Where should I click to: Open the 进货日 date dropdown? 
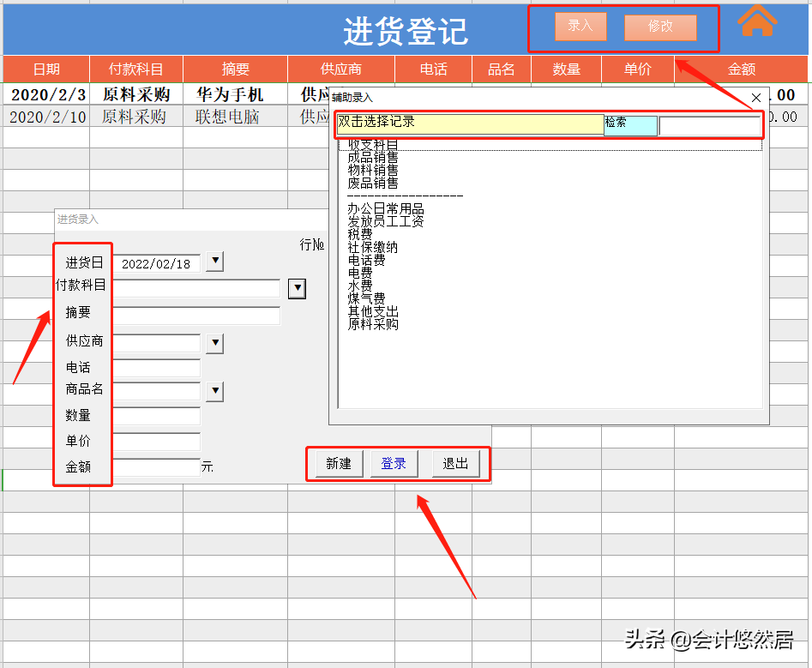pos(215,261)
